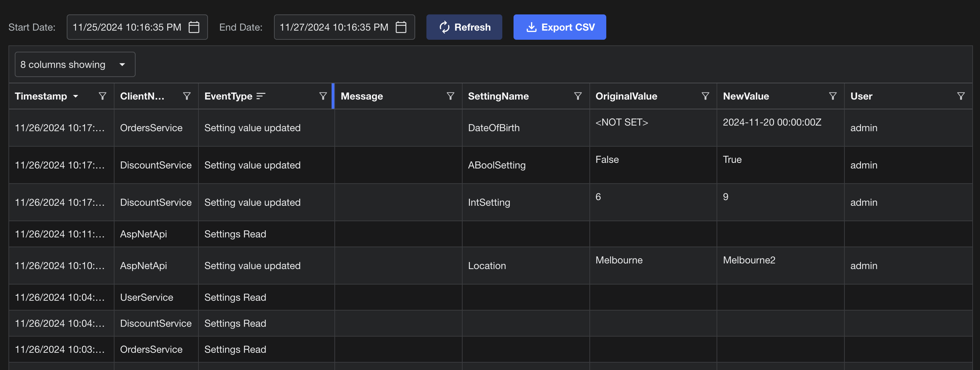The image size is (980, 370).
Task: Click the 11/26/2024 10:03 timestamp cell
Action: click(x=61, y=349)
